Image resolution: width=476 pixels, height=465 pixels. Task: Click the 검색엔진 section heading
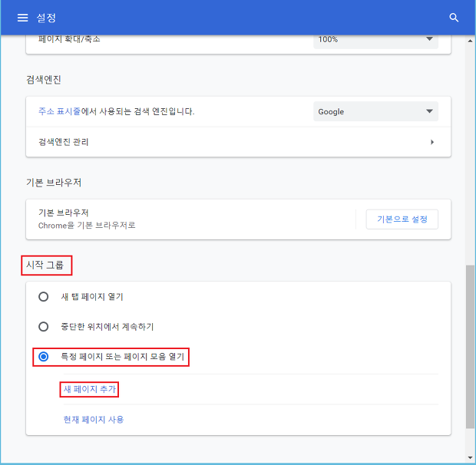pyautogui.click(x=44, y=80)
